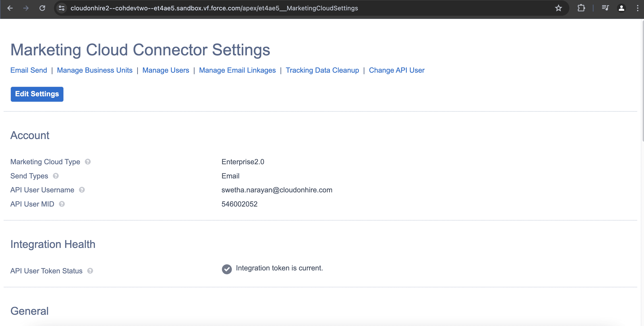
Task: Bookmark this page with the star icon
Action: pyautogui.click(x=558, y=8)
